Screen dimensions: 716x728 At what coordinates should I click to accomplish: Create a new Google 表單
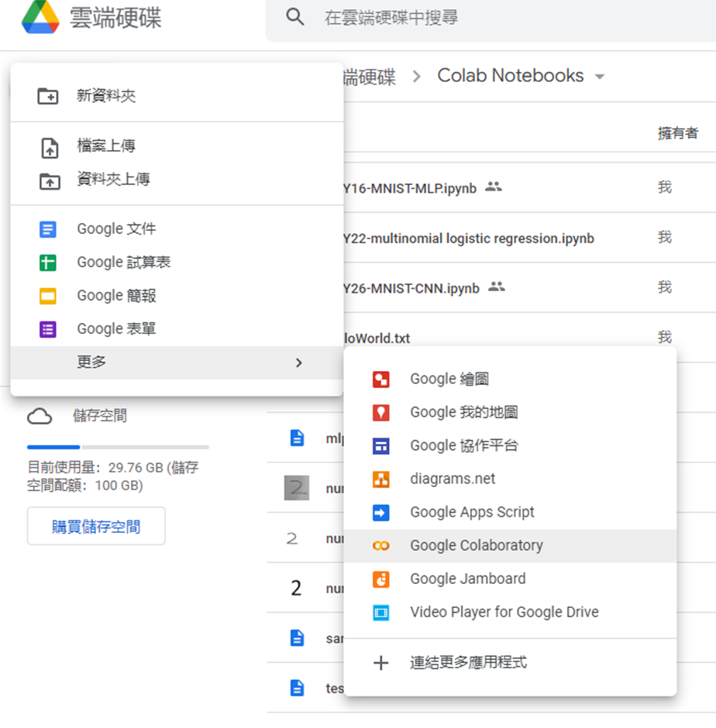[x=177, y=329]
